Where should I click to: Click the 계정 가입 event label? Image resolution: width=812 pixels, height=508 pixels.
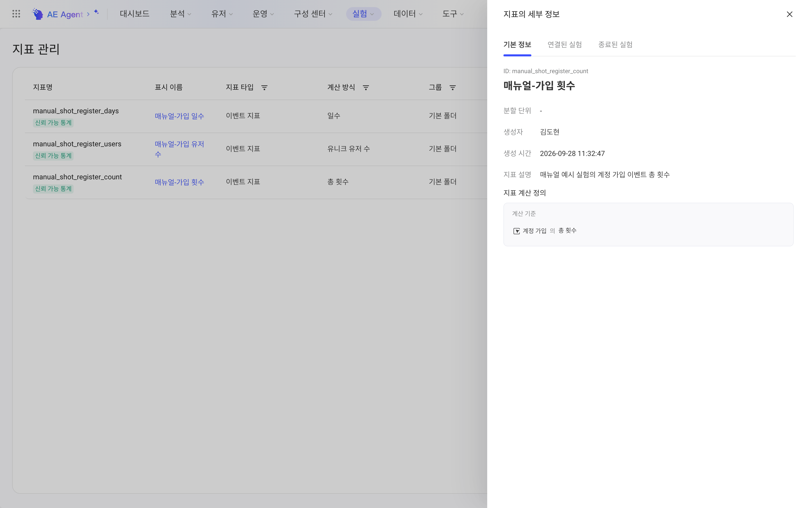534,231
